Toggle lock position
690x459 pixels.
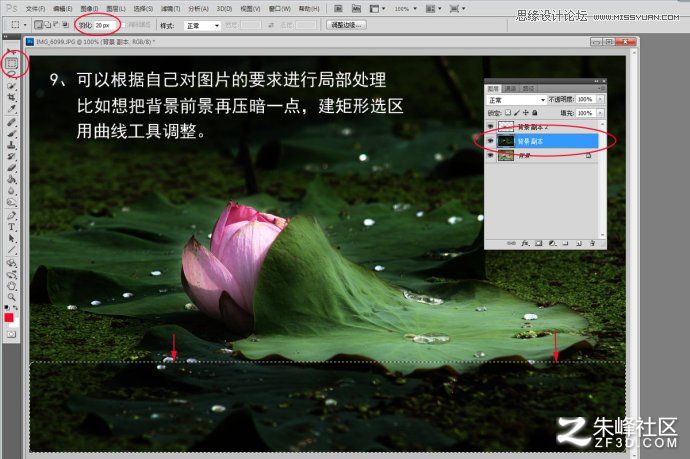[526, 113]
